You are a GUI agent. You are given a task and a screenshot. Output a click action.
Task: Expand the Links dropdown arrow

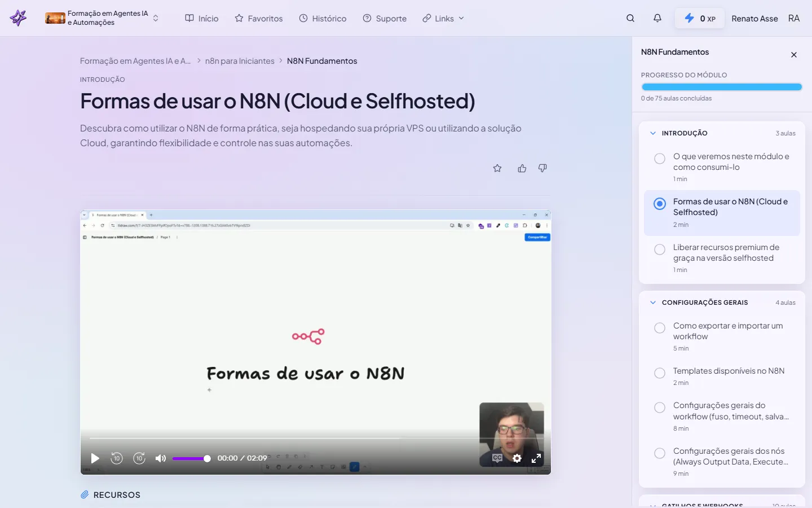point(461,18)
